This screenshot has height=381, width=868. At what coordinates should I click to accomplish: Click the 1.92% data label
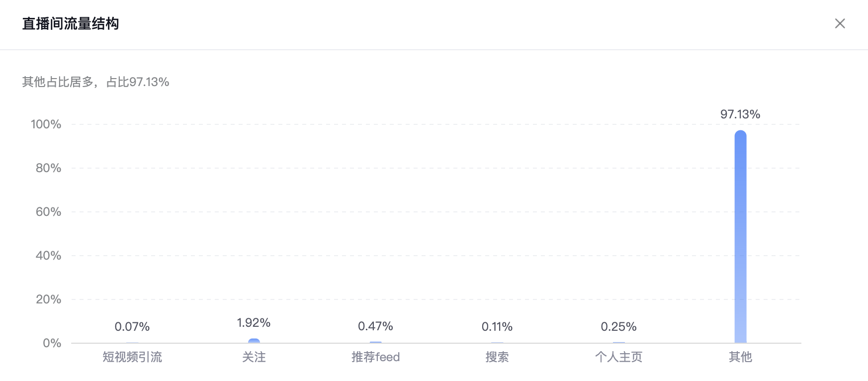tap(254, 323)
